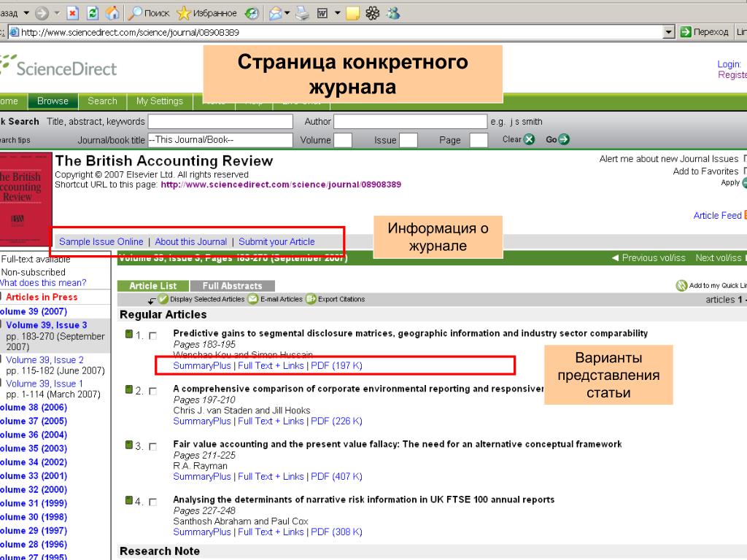The image size is (747, 560).
Task: Open Articles in Press in sidebar
Action: [42, 297]
